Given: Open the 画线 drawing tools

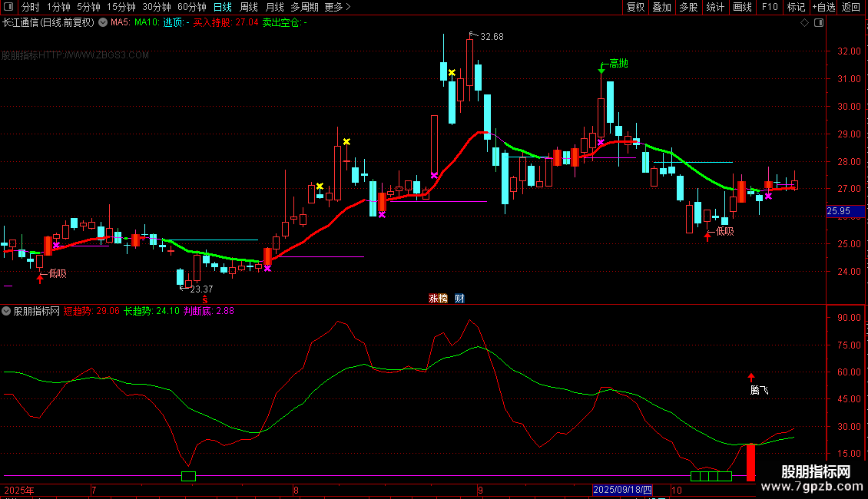Looking at the screenshot, I should pyautogui.click(x=742, y=7).
